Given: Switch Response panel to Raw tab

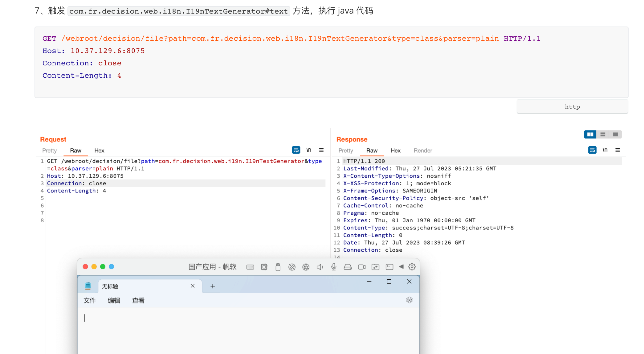Looking at the screenshot, I should point(372,150).
